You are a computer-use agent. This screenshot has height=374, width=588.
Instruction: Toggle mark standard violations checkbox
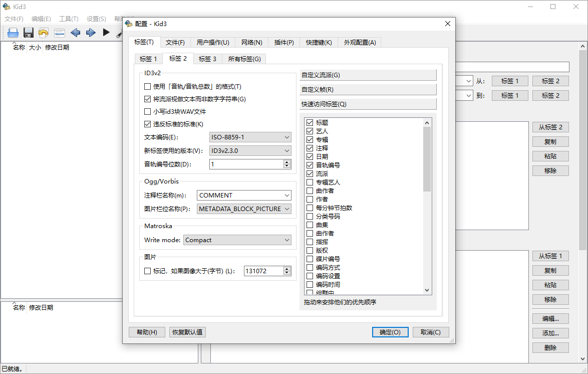(147, 124)
